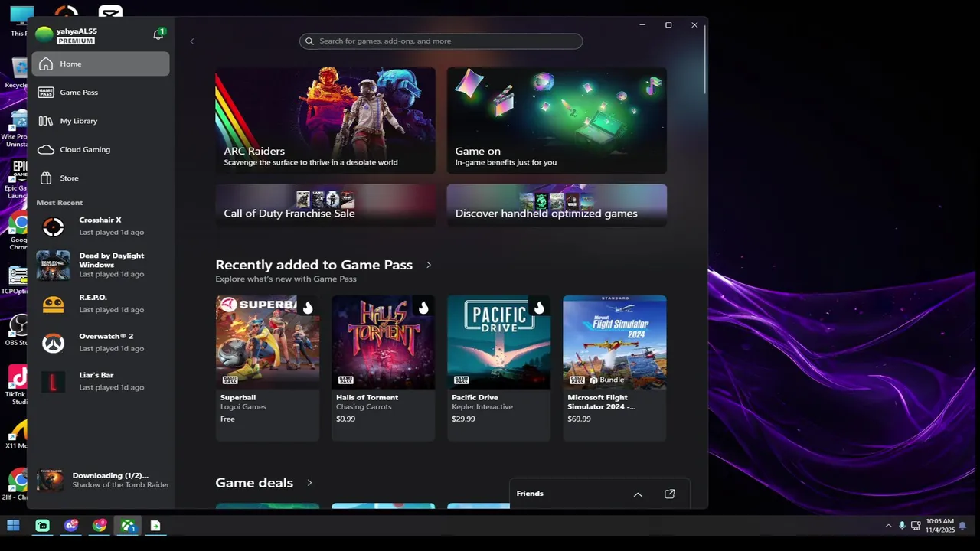Image resolution: width=980 pixels, height=551 pixels.
Task: Open My Library
Action: click(x=101, y=121)
